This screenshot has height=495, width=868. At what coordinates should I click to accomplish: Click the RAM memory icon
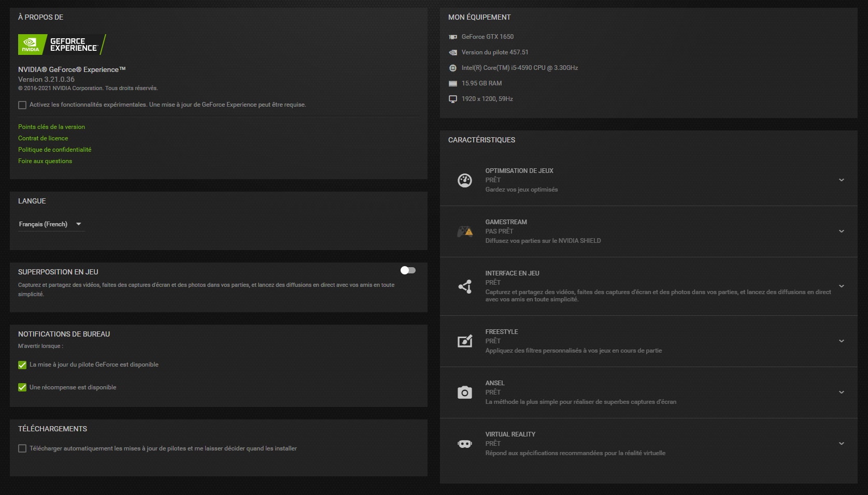[x=453, y=83]
